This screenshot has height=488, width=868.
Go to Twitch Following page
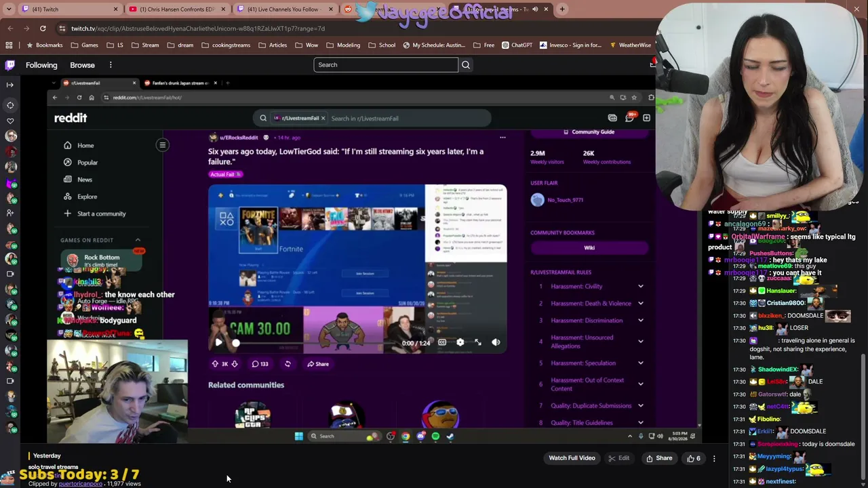(x=41, y=65)
